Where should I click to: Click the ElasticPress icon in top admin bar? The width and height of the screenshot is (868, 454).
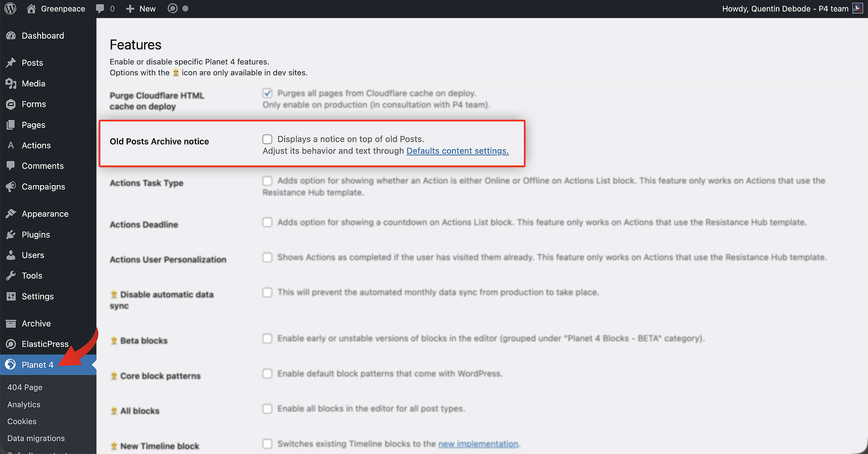point(173,8)
